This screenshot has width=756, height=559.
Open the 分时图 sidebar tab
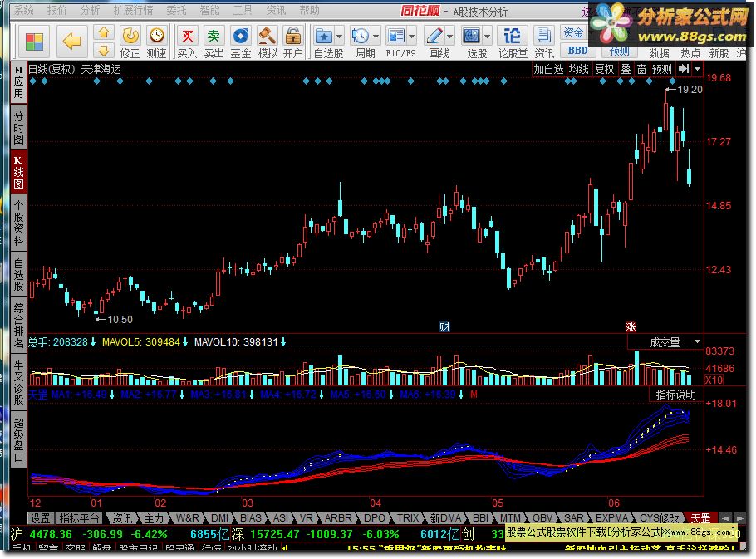click(18, 127)
